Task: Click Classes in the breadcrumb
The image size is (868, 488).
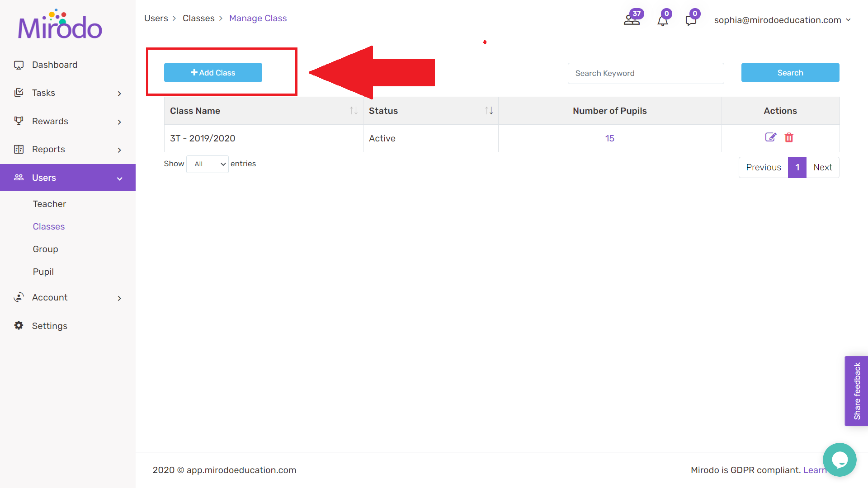Action: click(198, 18)
